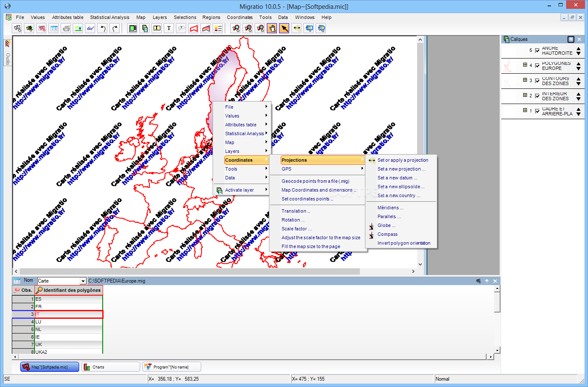Screen dimensions: 588x387
Task: Choose Fill the map size to the page
Action: point(311,246)
